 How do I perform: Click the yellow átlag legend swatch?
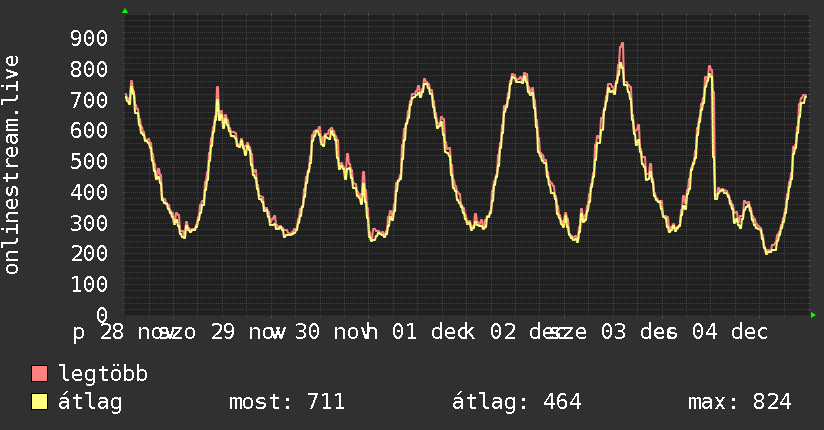coord(39,402)
